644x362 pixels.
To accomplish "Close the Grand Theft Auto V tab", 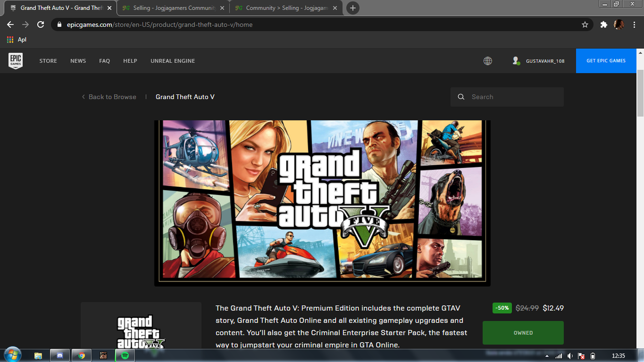I will (109, 8).
